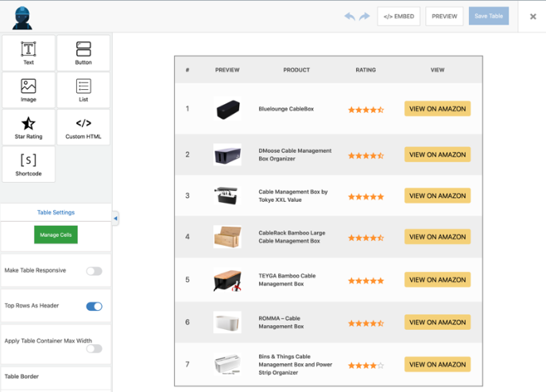This screenshot has height=392, width=546.
Task: Add a Text element
Action: click(29, 53)
